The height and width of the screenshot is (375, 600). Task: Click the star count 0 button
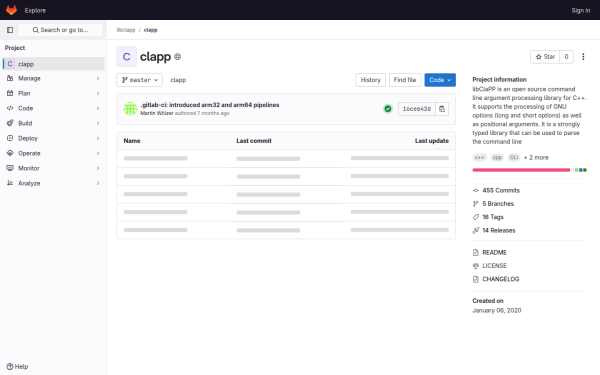566,57
